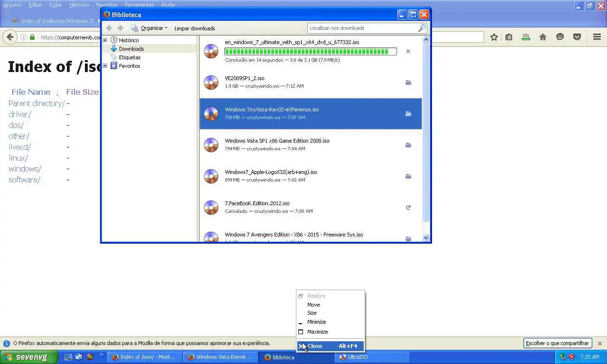
Task: Choose Maximize in the window context menu
Action: 331,332
